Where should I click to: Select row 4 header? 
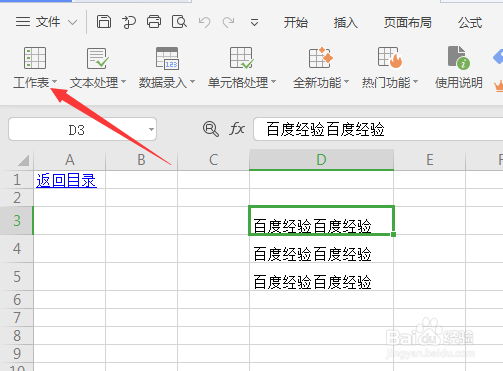17,249
